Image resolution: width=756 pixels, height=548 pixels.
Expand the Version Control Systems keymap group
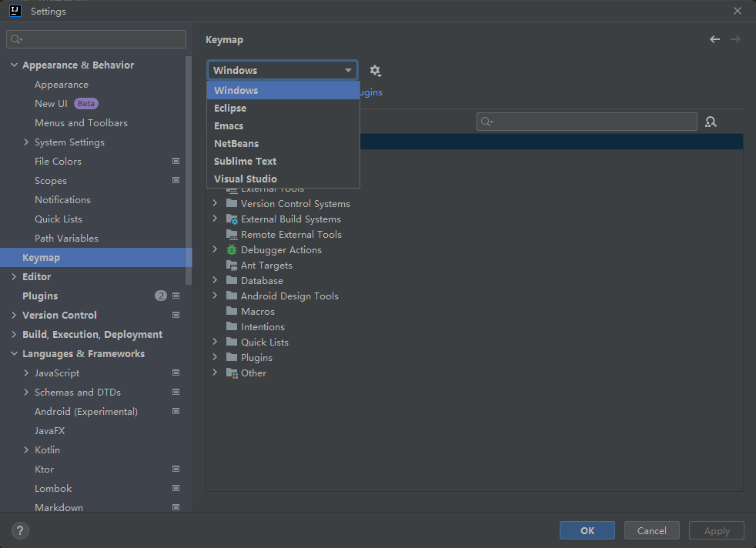pyautogui.click(x=216, y=204)
